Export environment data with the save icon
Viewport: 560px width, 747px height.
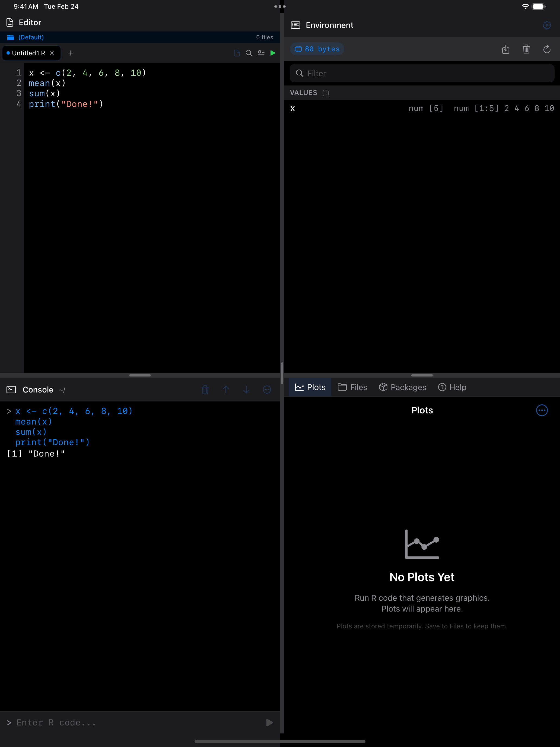506,50
